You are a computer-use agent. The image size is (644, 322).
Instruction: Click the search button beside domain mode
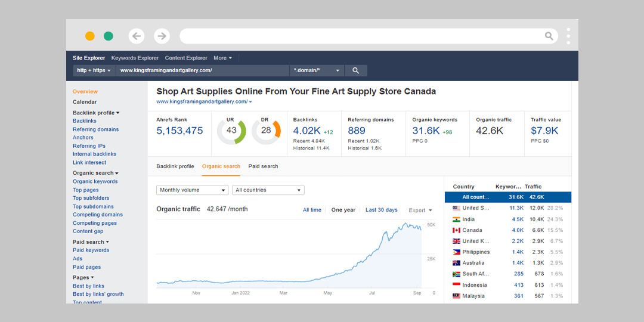(x=356, y=70)
